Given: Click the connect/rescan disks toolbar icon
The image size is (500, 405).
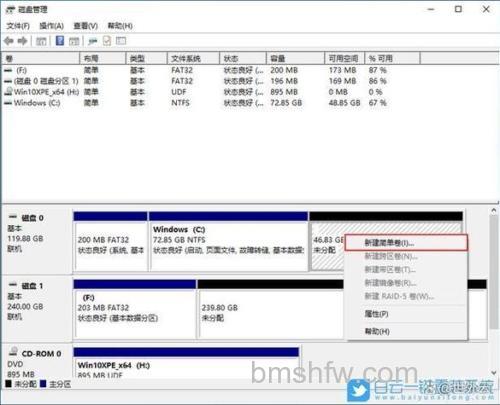Looking at the screenshot, I should click(92, 41).
